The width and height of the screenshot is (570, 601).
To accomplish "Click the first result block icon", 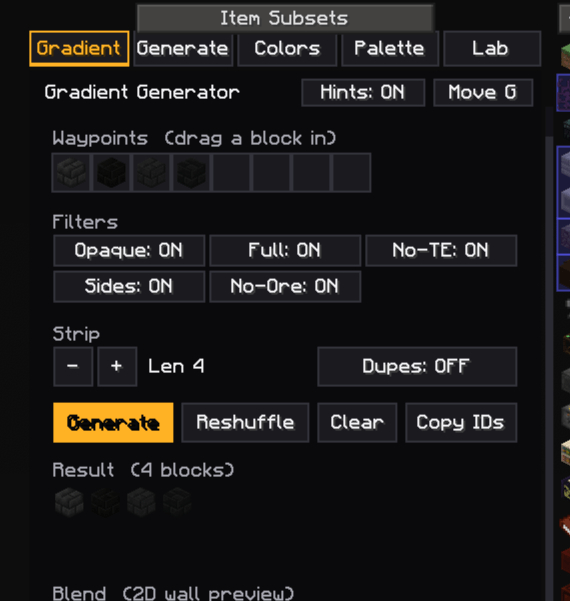I will (69, 501).
